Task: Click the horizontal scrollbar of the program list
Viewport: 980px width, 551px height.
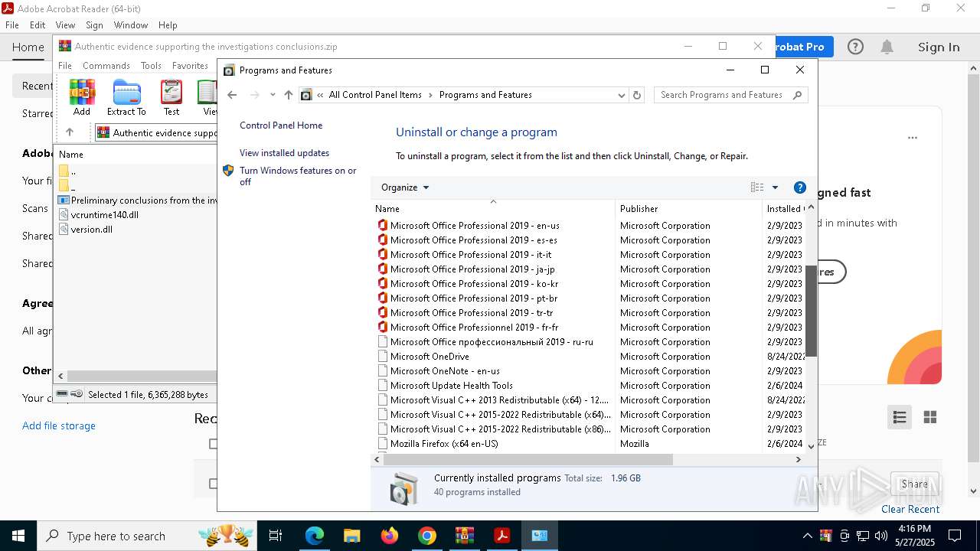Action: point(527,460)
